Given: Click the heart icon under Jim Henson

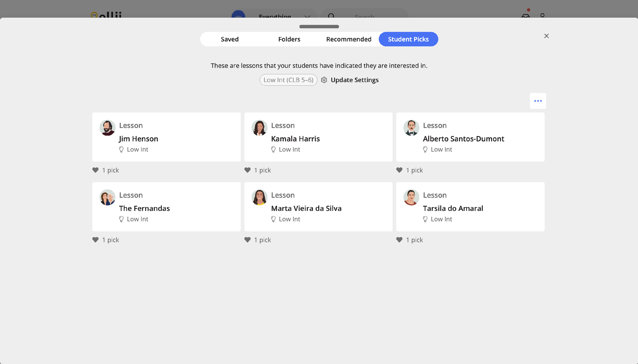Looking at the screenshot, I should (95, 170).
